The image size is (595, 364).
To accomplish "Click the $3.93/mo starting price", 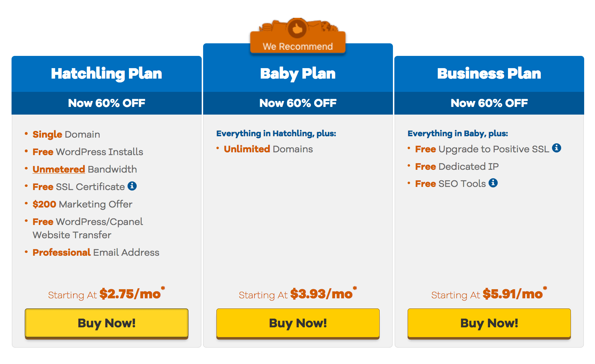I will point(321,294).
